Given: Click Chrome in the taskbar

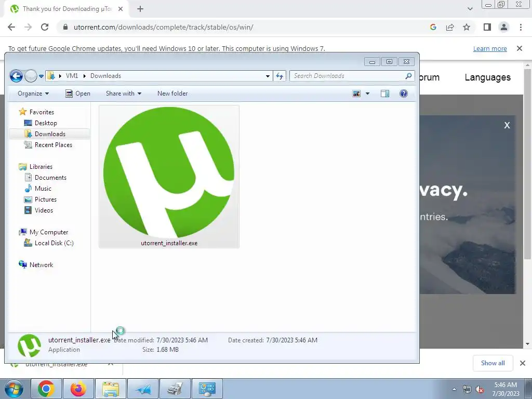Looking at the screenshot, I should point(46,389).
